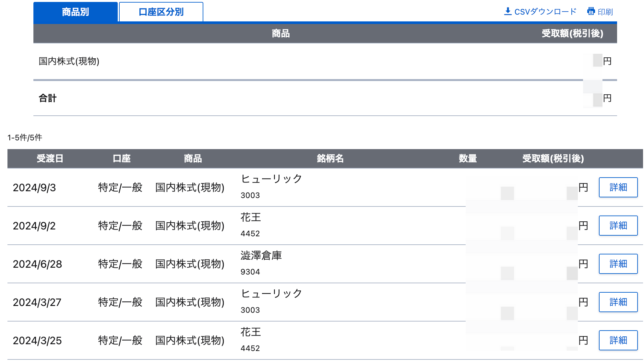The image size is (644, 363).
Task: Switch to the 口座区分別 tab
Action: [161, 12]
